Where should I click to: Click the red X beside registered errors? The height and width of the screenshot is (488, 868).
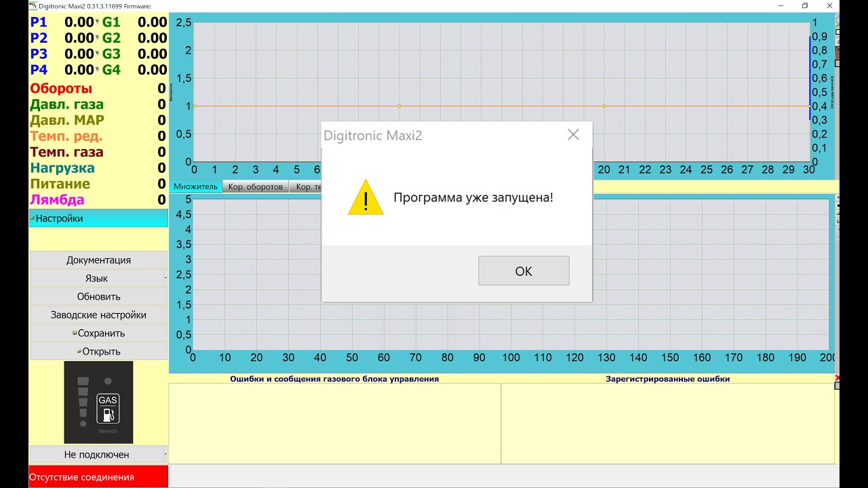837,378
